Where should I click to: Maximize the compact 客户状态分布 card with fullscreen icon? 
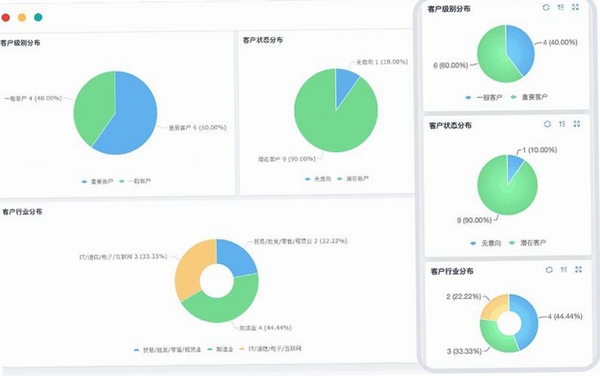click(x=577, y=124)
